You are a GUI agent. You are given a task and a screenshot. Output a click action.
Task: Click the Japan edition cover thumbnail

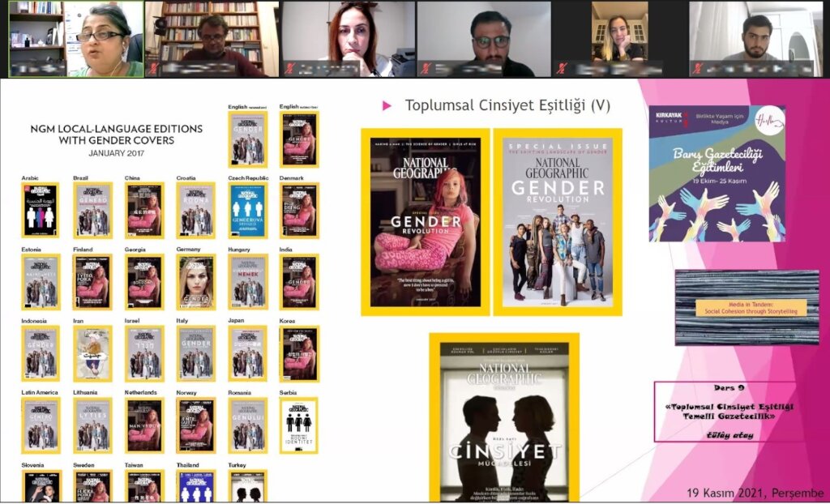pos(248,353)
